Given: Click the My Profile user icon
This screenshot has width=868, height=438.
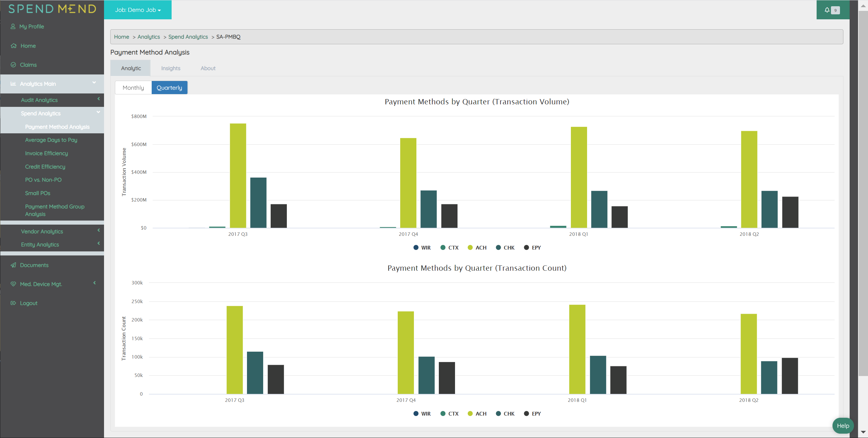Looking at the screenshot, I should (13, 26).
